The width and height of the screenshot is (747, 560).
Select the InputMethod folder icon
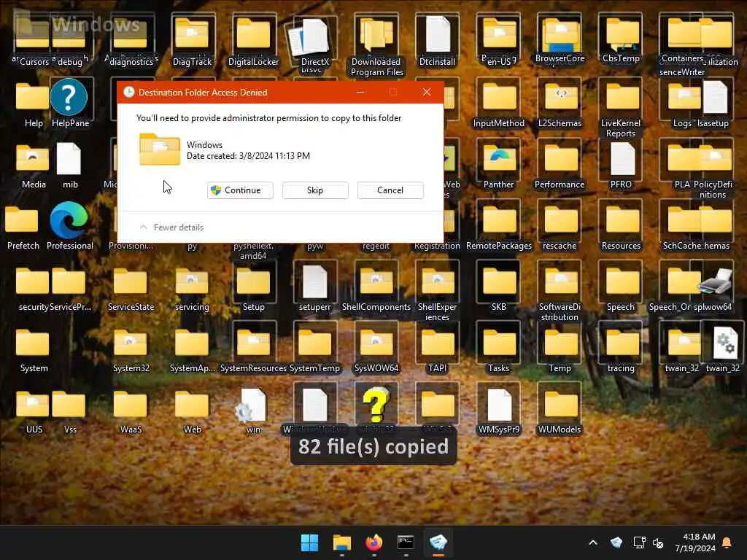pyautogui.click(x=499, y=97)
